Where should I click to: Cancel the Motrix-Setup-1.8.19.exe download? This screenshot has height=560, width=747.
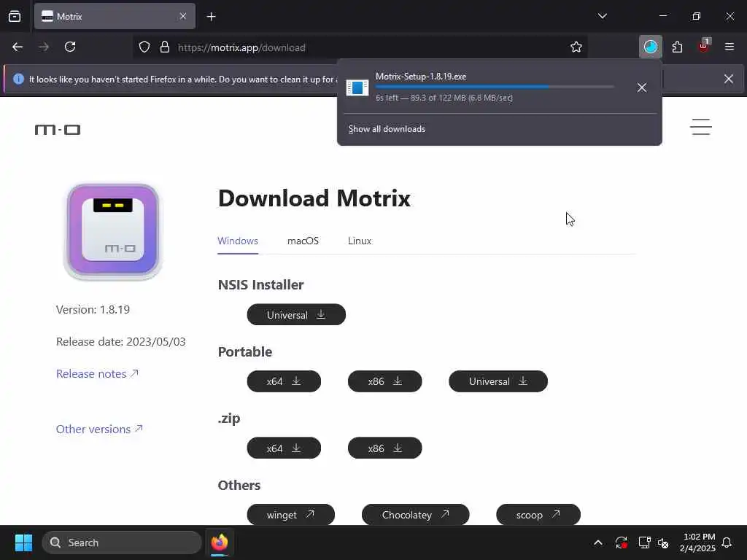click(x=642, y=87)
